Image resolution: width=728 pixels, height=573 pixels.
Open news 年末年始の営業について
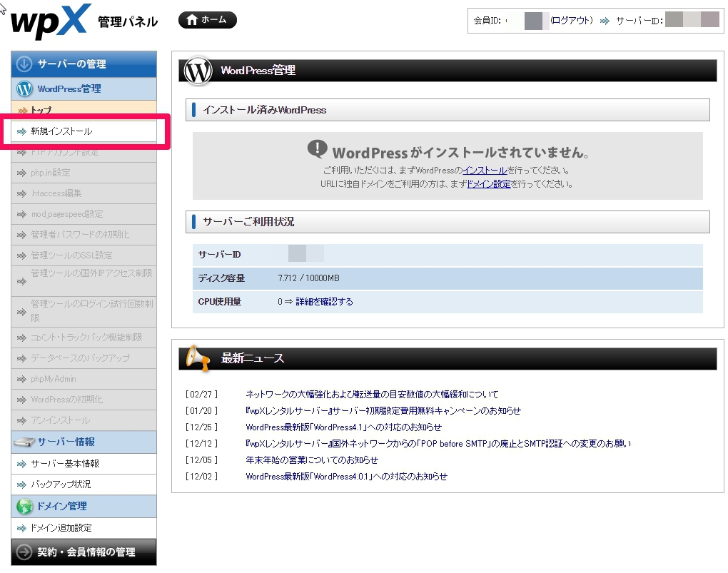point(312,460)
